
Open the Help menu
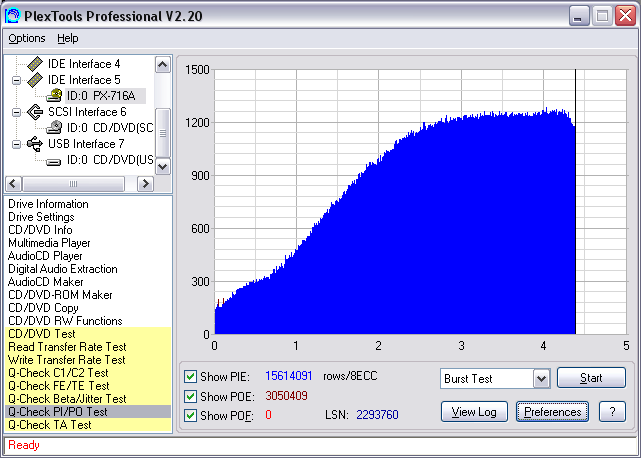click(67, 38)
